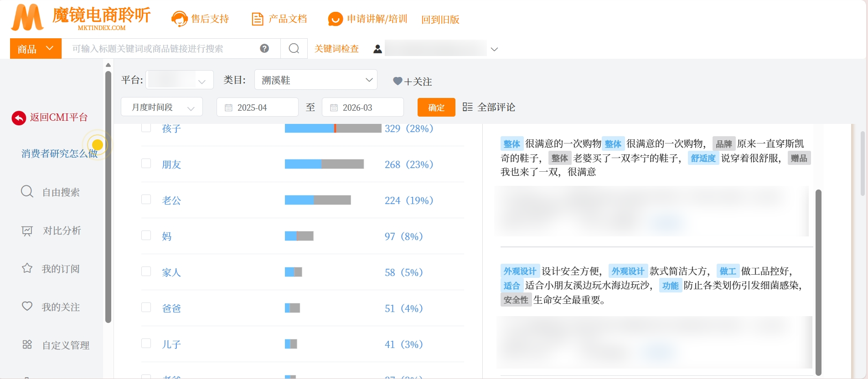Click the 舒适度 tag in first review
The image size is (868, 379).
(x=703, y=158)
